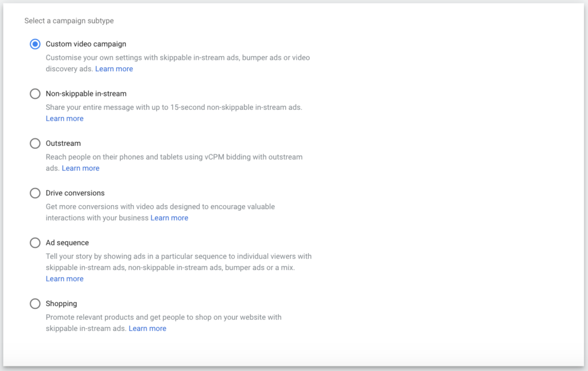The image size is (588, 371).
Task: Click the 'Ad sequence' label text
Action: pyautogui.click(x=67, y=243)
